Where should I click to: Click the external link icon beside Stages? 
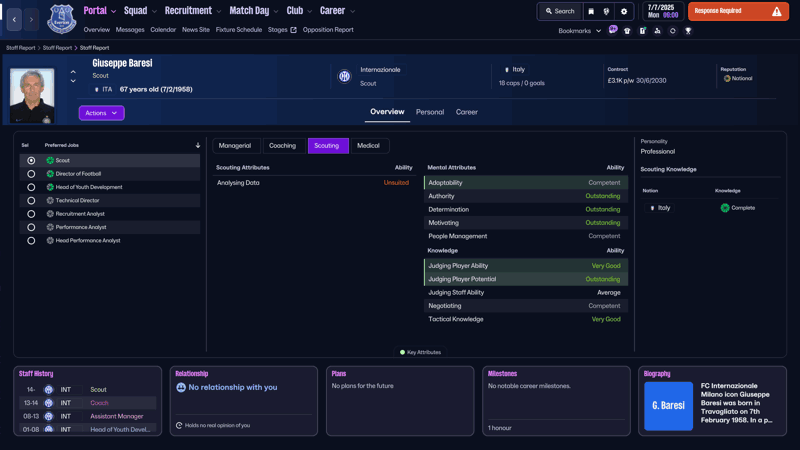pyautogui.click(x=293, y=30)
